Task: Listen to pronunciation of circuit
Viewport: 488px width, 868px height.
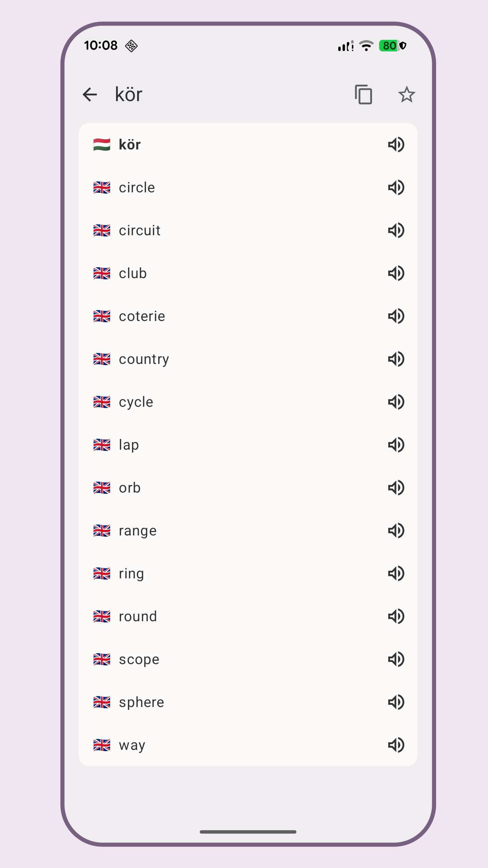Action: coord(396,230)
